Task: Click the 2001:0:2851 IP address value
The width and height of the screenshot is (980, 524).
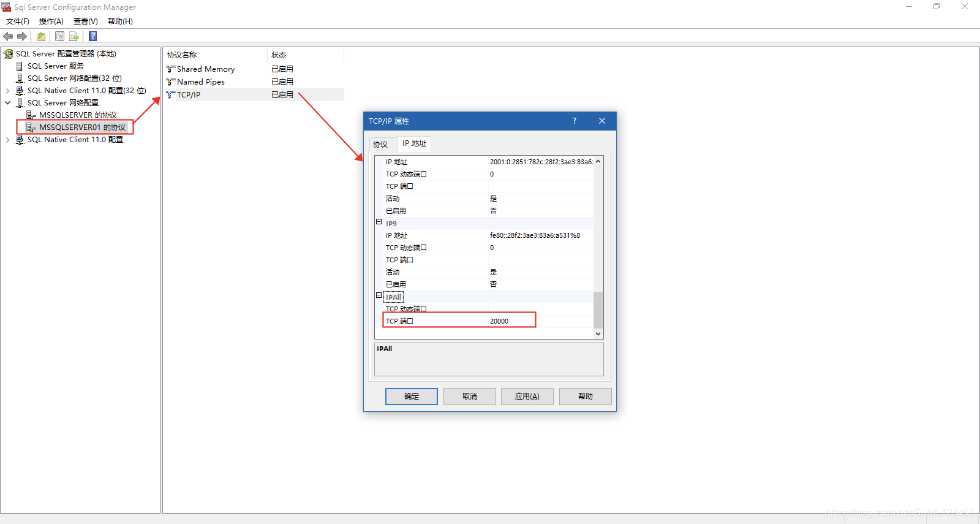Action: [541, 162]
